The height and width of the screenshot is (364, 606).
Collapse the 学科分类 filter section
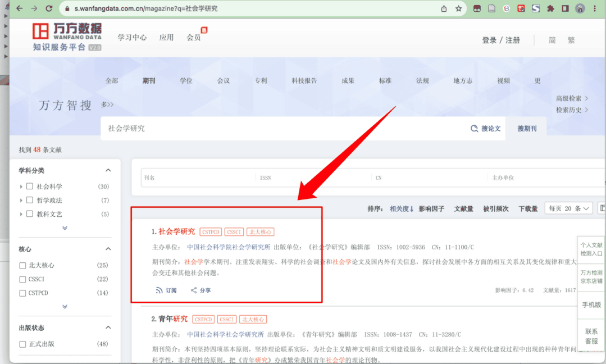(x=108, y=170)
